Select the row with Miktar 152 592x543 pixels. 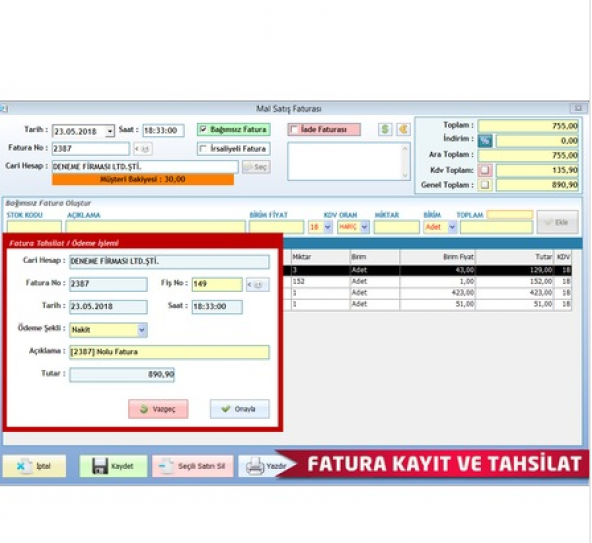pyautogui.click(x=427, y=282)
